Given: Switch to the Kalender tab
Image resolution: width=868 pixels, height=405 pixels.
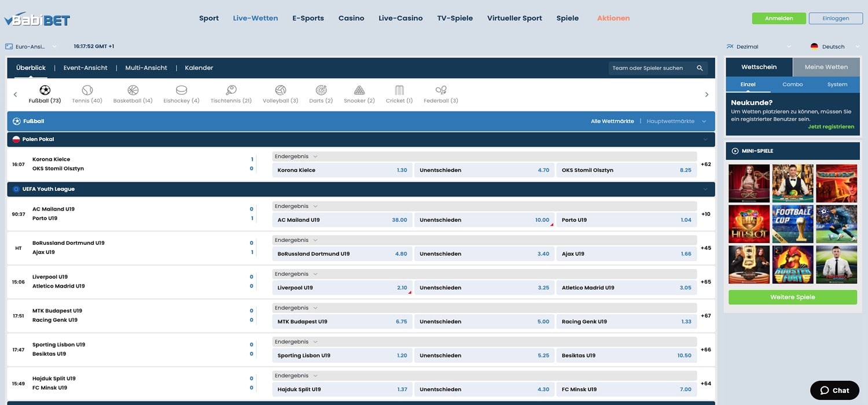Looking at the screenshot, I should point(199,68).
